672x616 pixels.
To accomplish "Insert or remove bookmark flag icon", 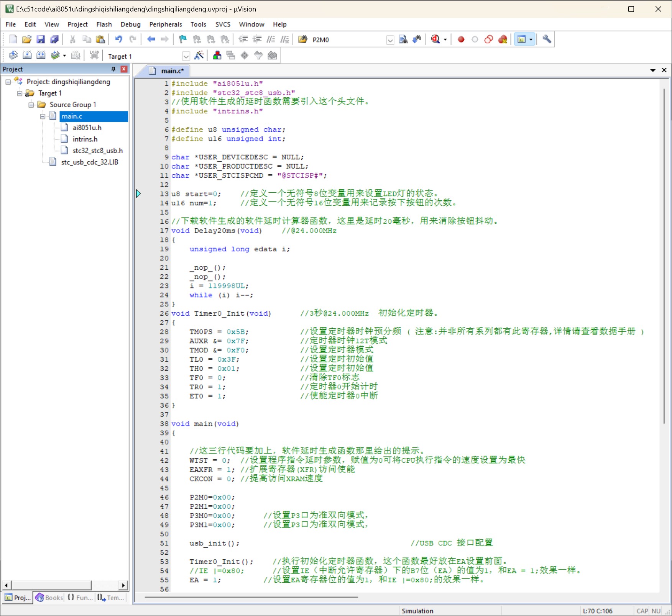I will click(x=183, y=39).
